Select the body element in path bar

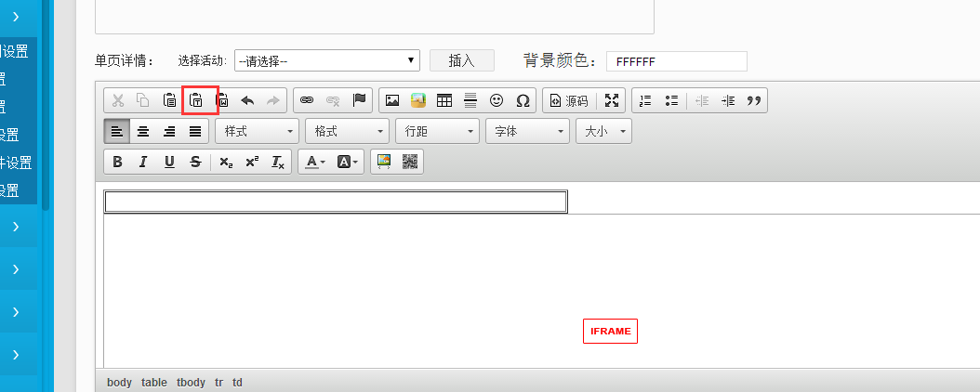pos(119,382)
